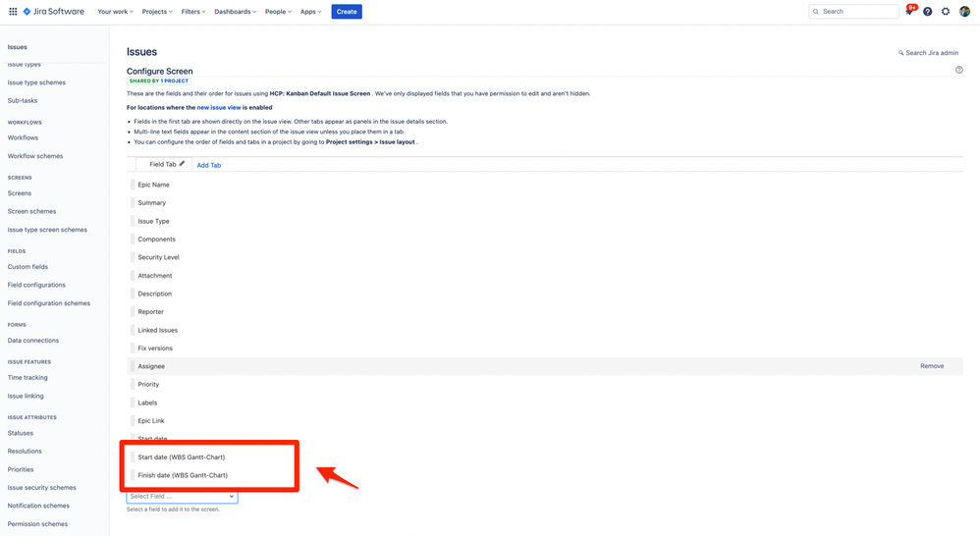
Task: Open Issue type screen schemes
Action: pos(47,230)
